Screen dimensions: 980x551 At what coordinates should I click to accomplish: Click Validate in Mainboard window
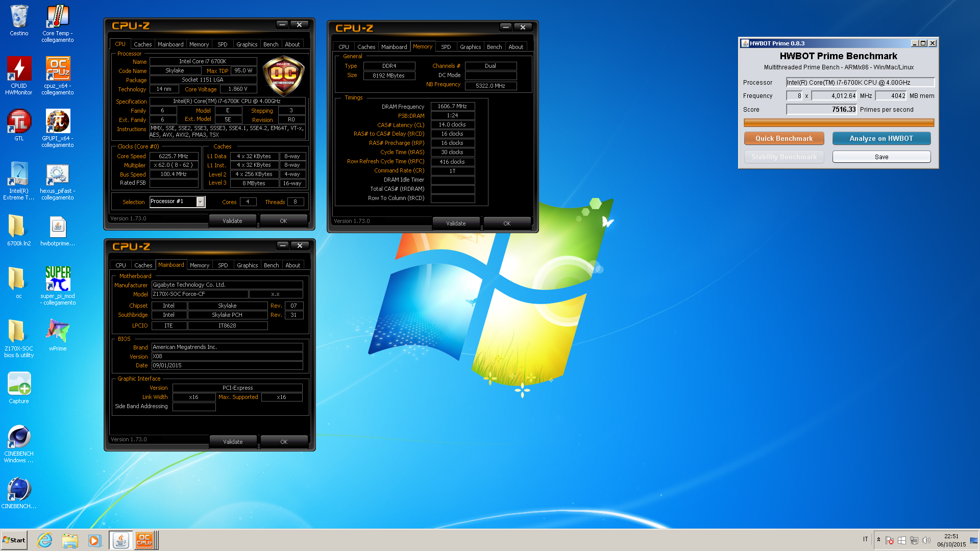(x=233, y=442)
